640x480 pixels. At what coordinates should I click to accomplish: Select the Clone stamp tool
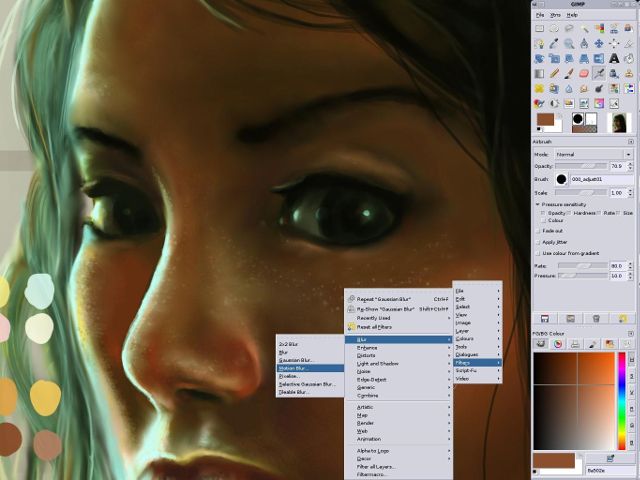tap(629, 73)
